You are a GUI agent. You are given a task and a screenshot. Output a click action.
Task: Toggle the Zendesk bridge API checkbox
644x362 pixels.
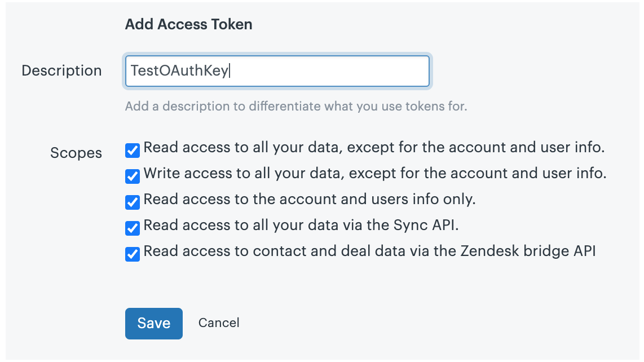click(133, 254)
